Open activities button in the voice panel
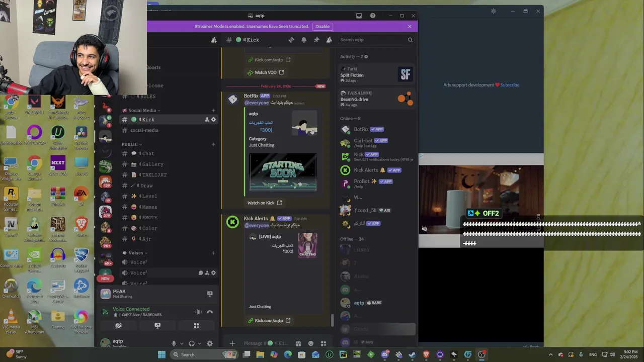The width and height of the screenshot is (644, 362). pyautogui.click(x=197, y=326)
